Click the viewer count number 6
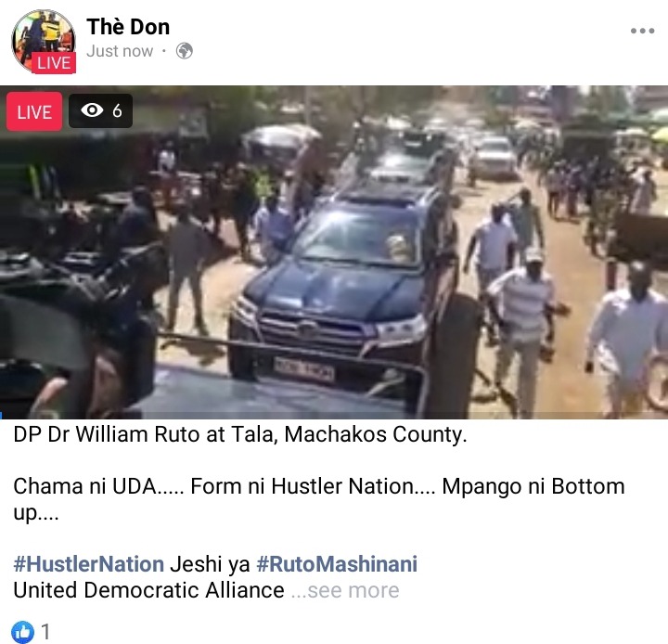Screen dimensions: 668x644 click(117, 110)
